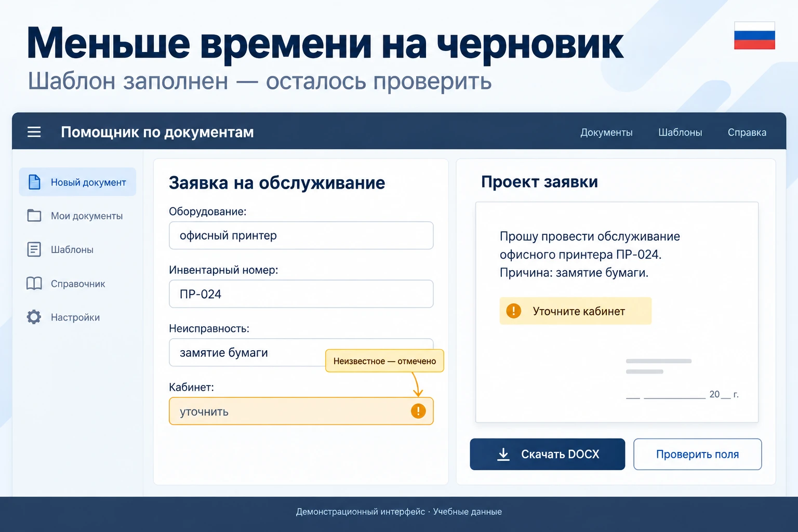
Task: Select Новый документ in the sidebar
Action: click(77, 182)
